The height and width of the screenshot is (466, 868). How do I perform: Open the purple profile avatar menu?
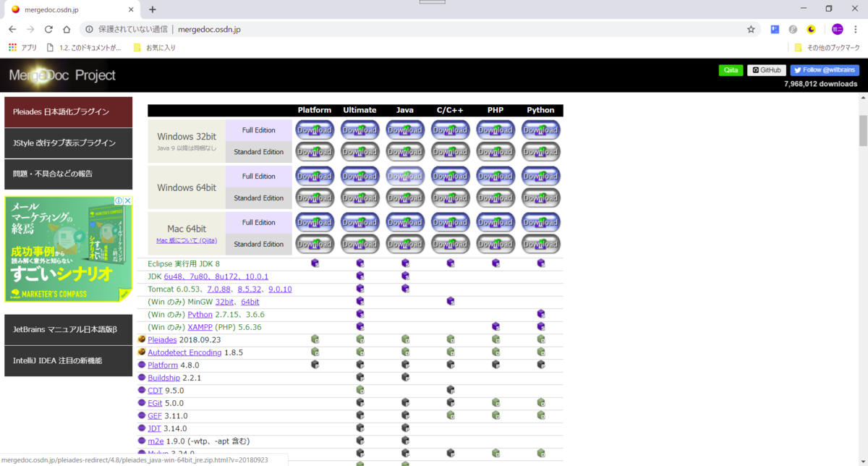click(x=837, y=29)
